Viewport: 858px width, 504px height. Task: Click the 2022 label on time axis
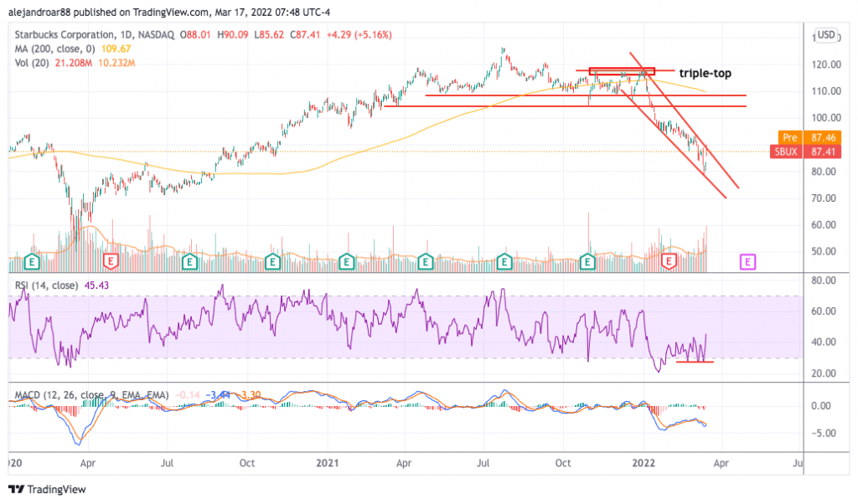[x=643, y=463]
